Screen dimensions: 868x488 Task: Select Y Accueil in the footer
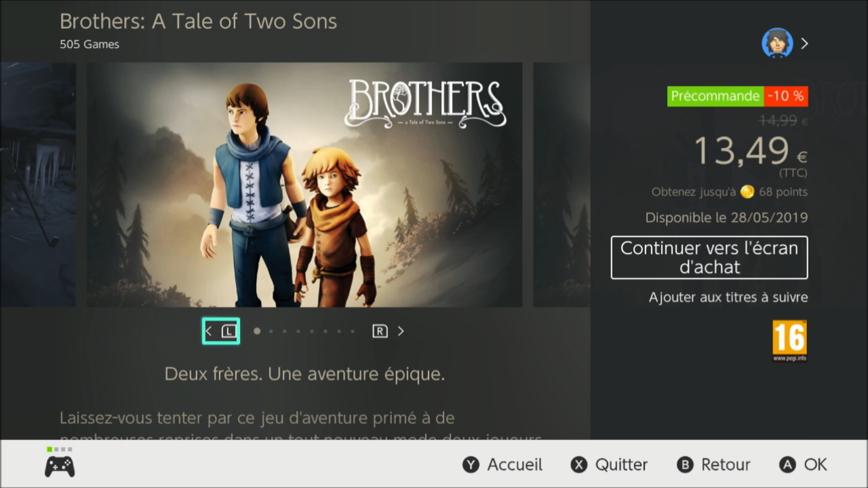[502, 464]
